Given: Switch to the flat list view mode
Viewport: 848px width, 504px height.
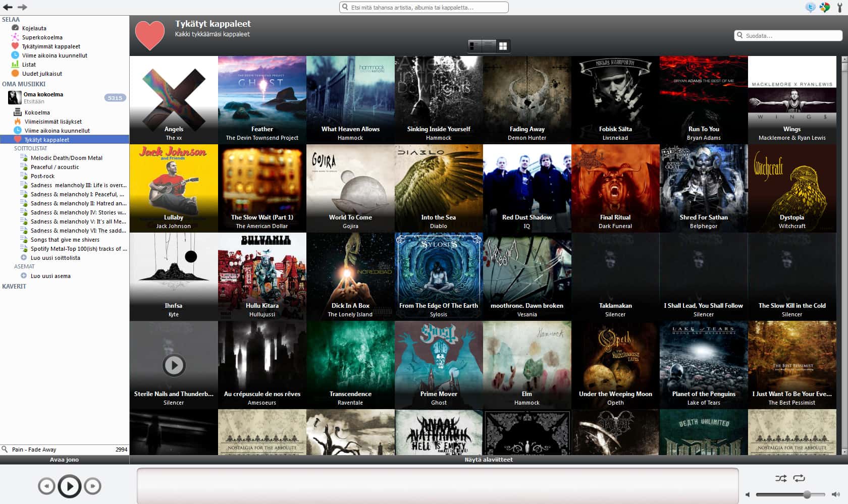Looking at the screenshot, I should tap(489, 46).
